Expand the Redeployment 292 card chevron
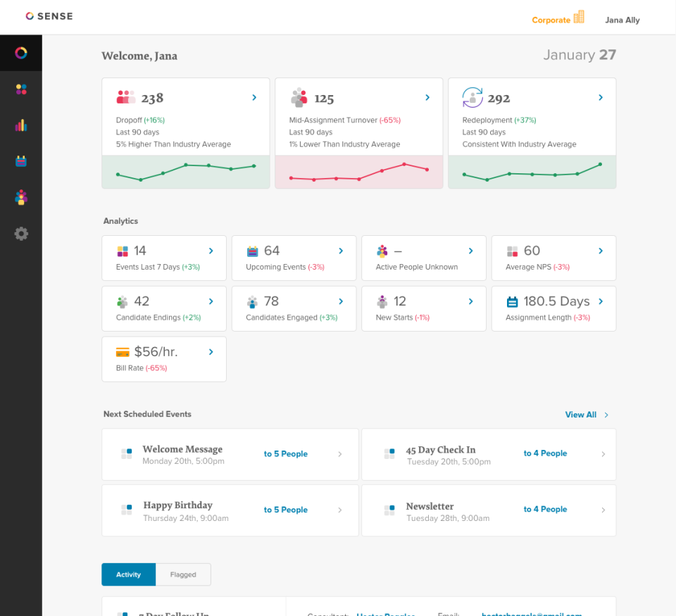Viewport: 676px width, 616px height. 601,97
